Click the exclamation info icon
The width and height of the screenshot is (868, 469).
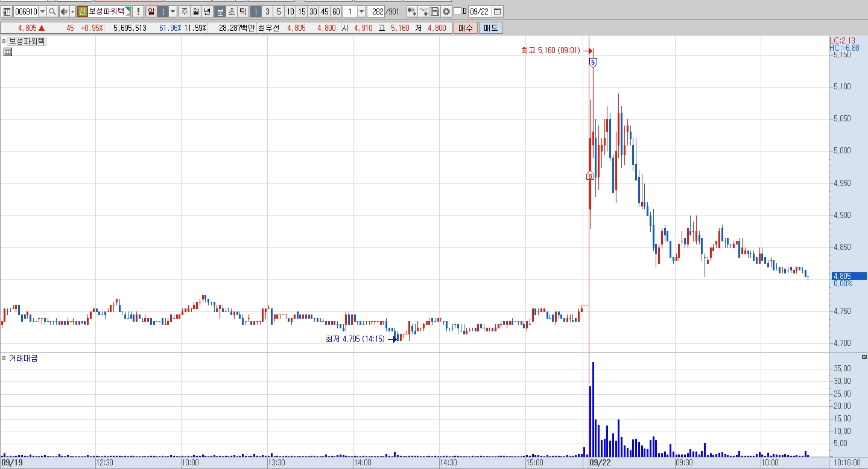tap(138, 11)
